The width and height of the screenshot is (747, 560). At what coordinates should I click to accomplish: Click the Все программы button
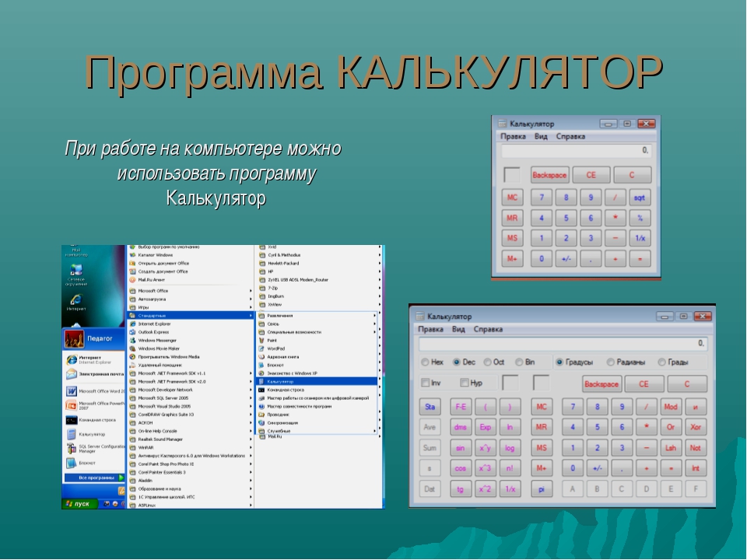tap(94, 478)
